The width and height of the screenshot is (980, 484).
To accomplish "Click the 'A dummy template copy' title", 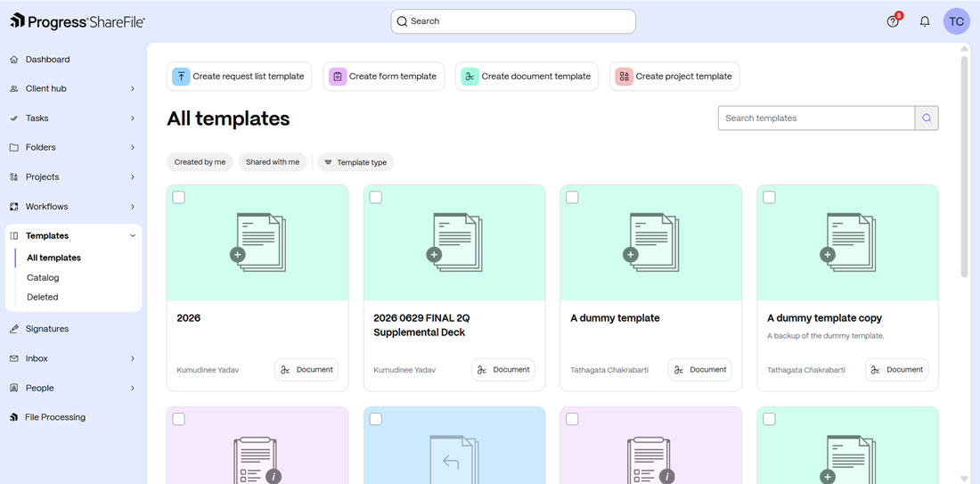I will pos(824,318).
